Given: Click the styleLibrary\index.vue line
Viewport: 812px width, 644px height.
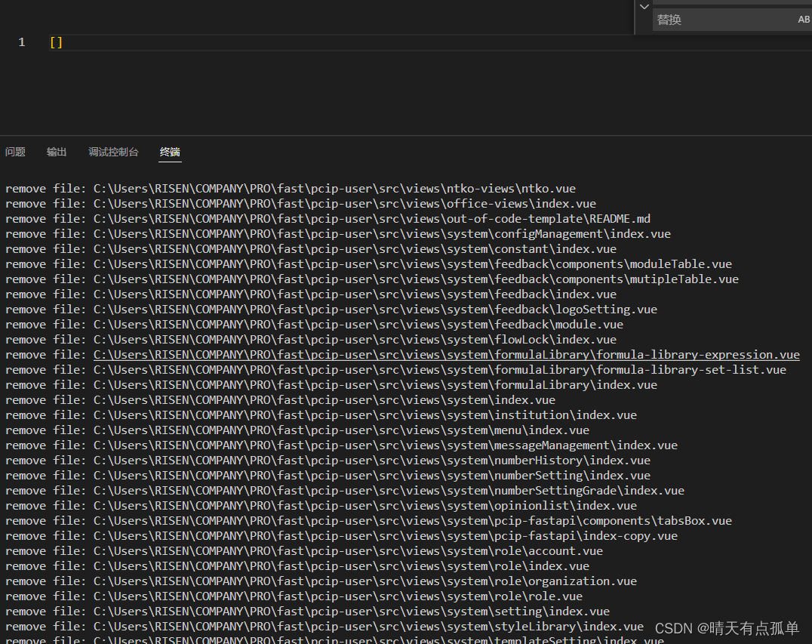Looking at the screenshot, I should [x=324, y=627].
